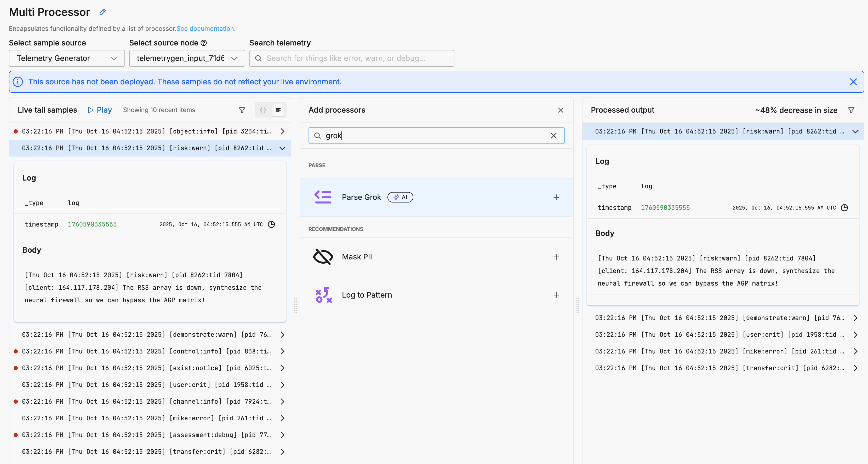
Task: Collapse the expanded risk:warn log sample
Action: point(282,148)
